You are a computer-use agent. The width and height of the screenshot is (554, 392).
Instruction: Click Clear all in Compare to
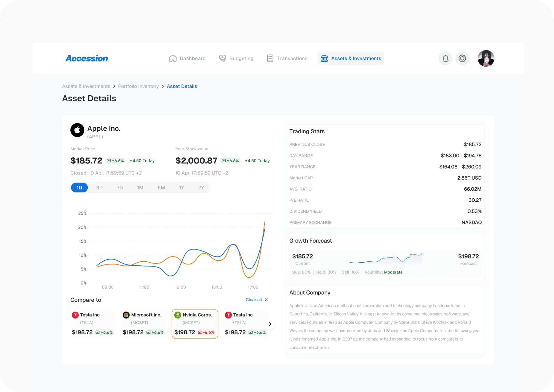click(x=257, y=300)
